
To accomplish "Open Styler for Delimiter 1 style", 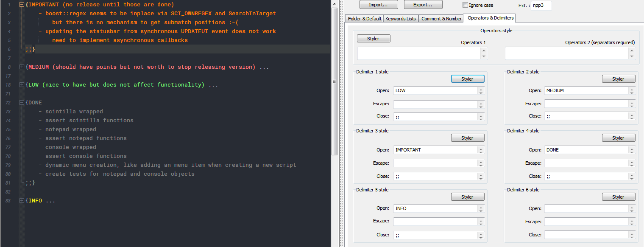I will click(467, 79).
